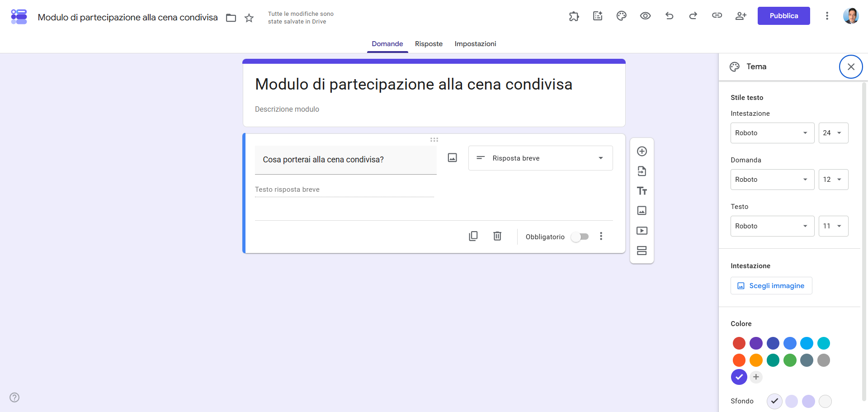Add collaborators icon

click(741, 16)
